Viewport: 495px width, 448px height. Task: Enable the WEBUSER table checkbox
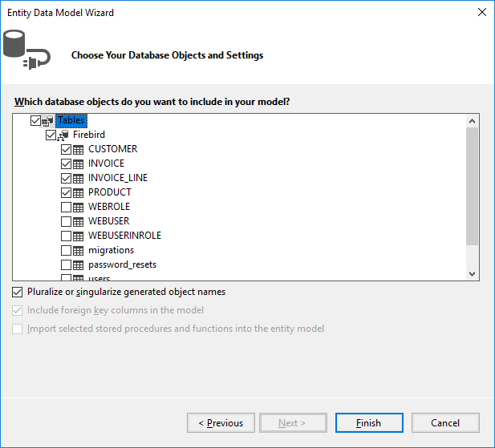coord(66,221)
